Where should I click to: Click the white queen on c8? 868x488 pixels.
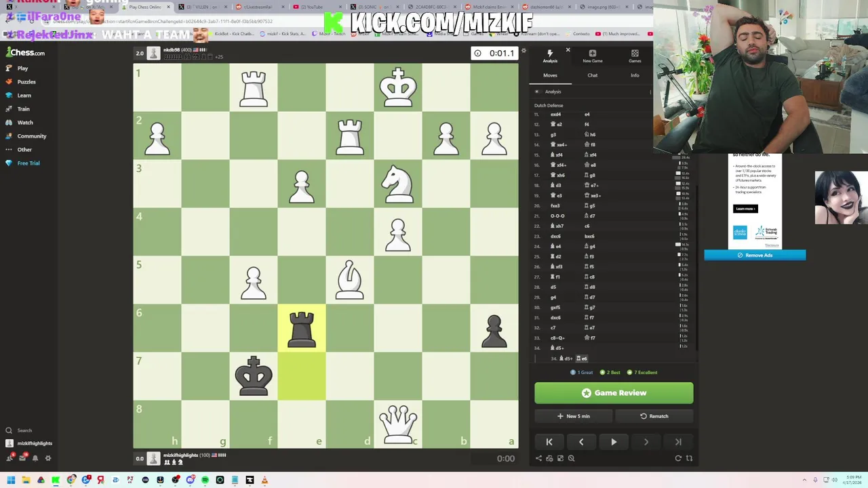click(398, 424)
